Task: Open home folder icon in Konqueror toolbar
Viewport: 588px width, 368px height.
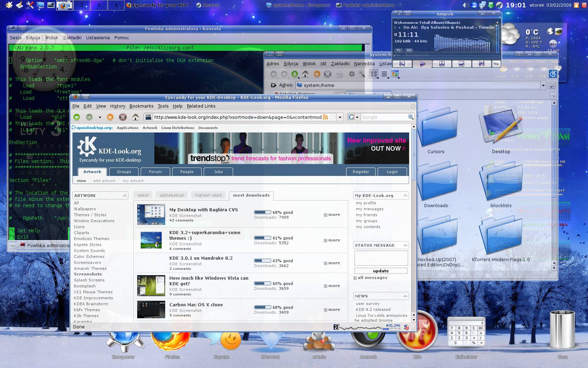Action: pyautogui.click(x=305, y=74)
